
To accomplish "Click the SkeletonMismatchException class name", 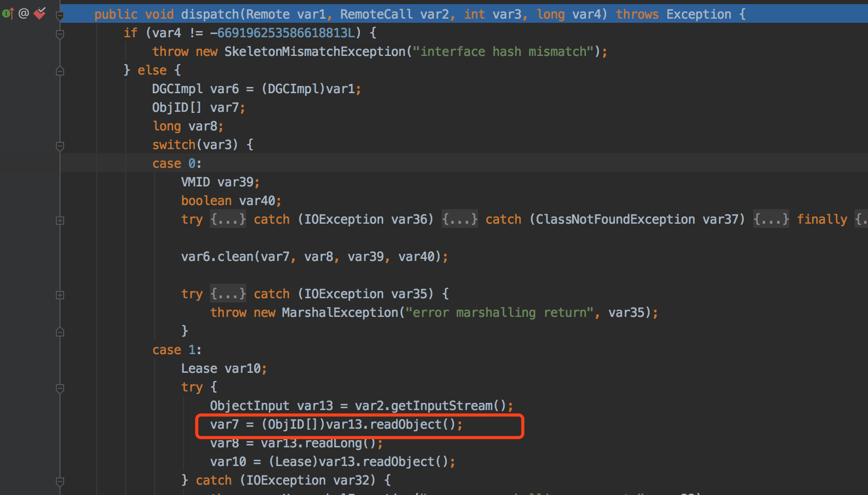I will [315, 51].
